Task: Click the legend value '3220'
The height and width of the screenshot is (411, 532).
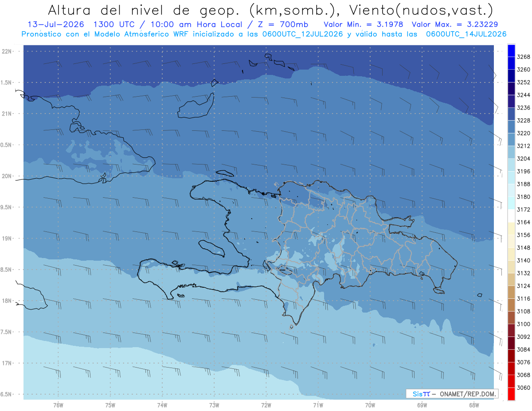Action: point(524,133)
